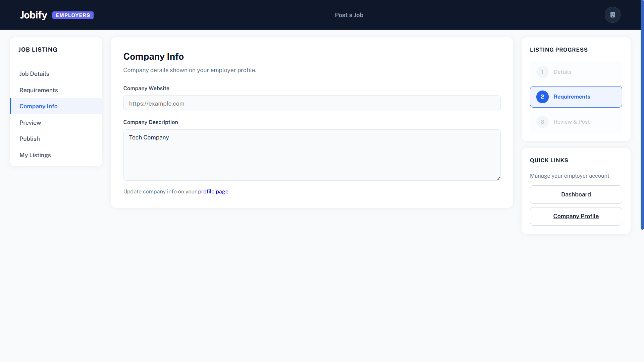
Task: Open the Requirements sidebar item
Action: 56,90
